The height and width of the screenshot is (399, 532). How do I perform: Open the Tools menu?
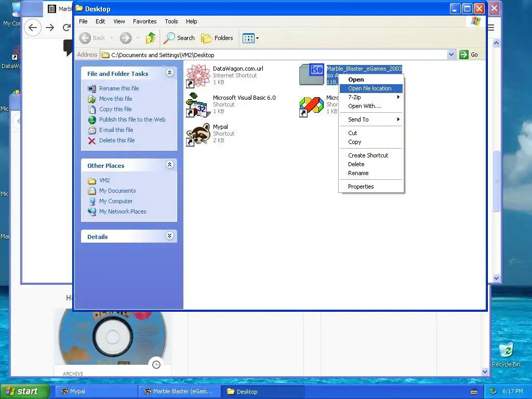pos(171,21)
